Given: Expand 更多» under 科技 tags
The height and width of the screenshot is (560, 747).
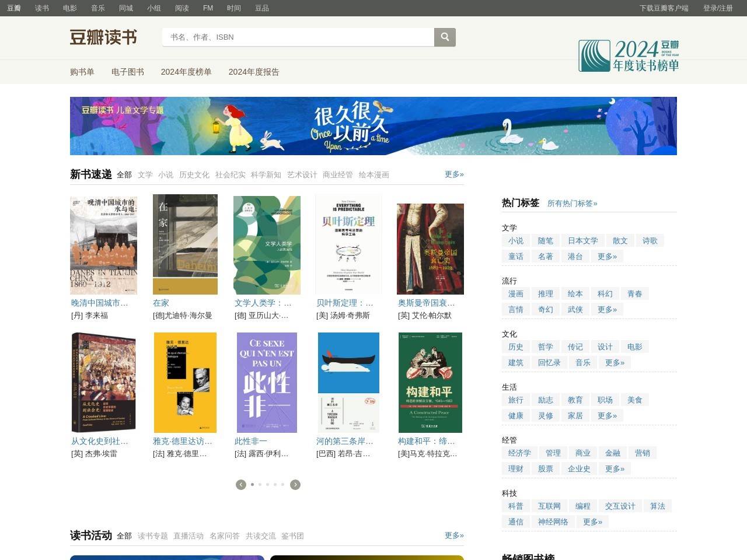Looking at the screenshot, I should click(x=593, y=521).
